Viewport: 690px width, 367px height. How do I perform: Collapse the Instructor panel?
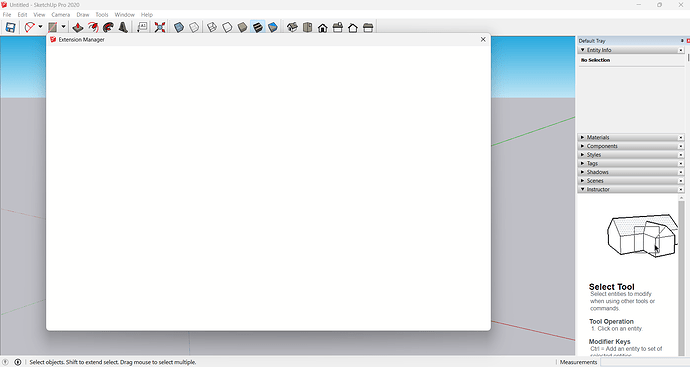pos(583,189)
